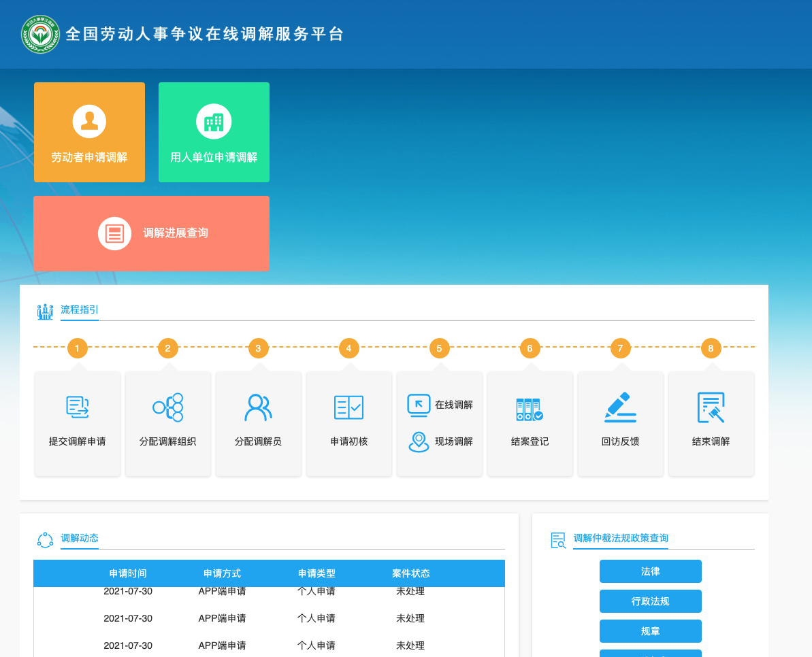The width and height of the screenshot is (812, 657).
Task: Open the 法律 regulations button
Action: coord(651,571)
